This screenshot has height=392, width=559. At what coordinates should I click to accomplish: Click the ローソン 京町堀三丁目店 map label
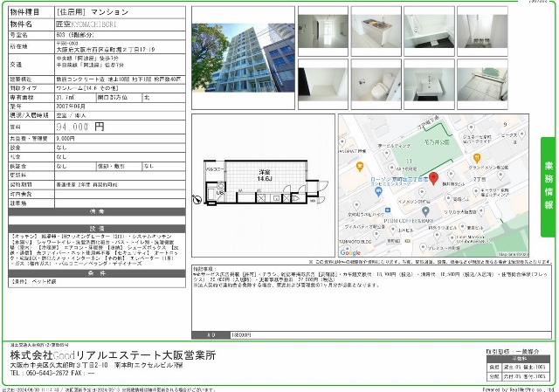click(x=399, y=180)
